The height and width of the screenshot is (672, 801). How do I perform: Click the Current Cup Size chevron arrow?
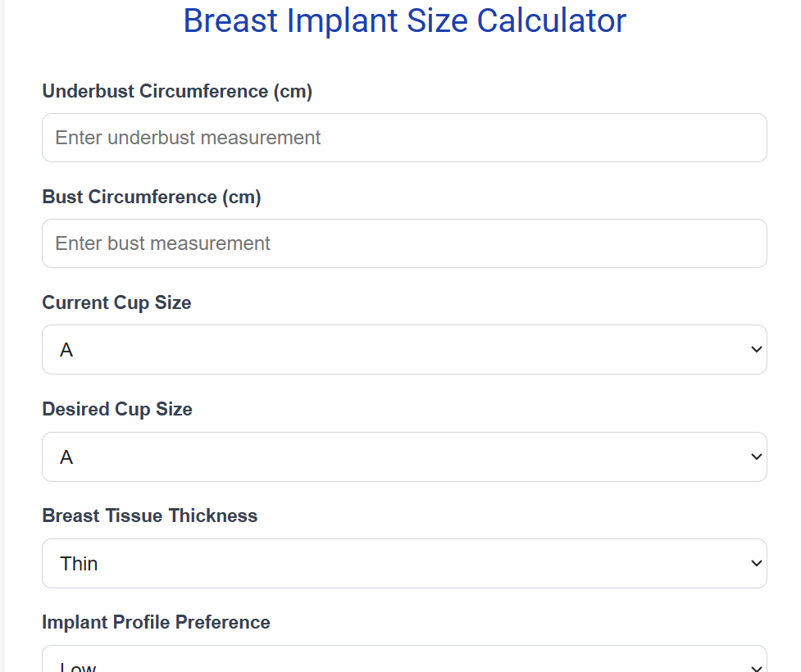756,350
